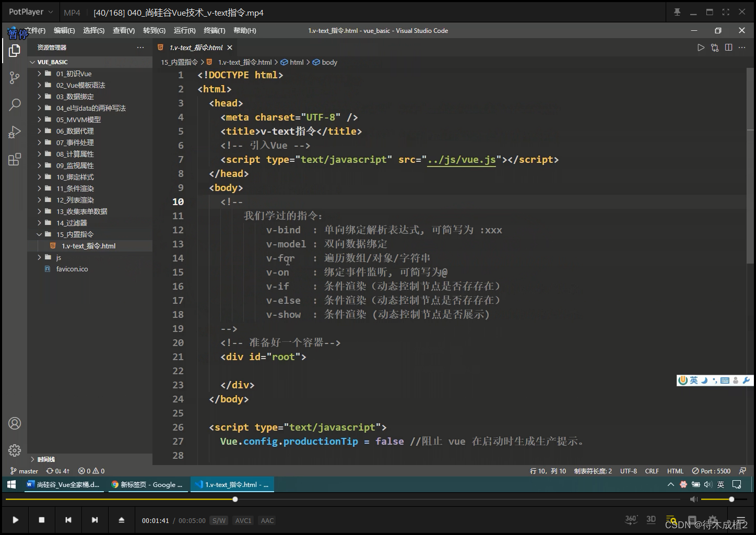The height and width of the screenshot is (535, 756).
Task: Switch to Google Chrome on taskbar
Action: click(147, 484)
